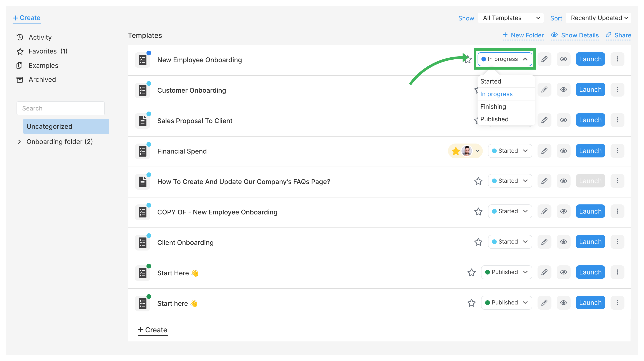This screenshot has width=644, height=361.
Task: Open the All Templates filter dropdown
Action: (x=511, y=18)
